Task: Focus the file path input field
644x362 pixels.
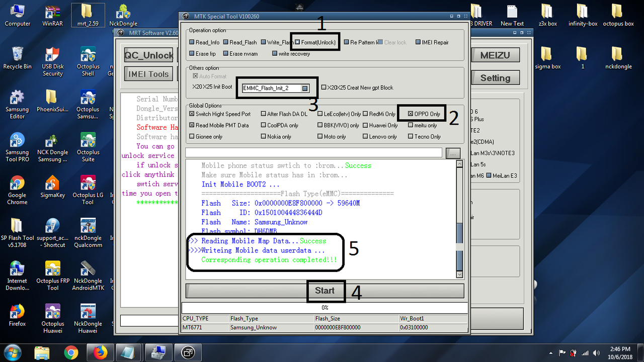Action: [314, 152]
